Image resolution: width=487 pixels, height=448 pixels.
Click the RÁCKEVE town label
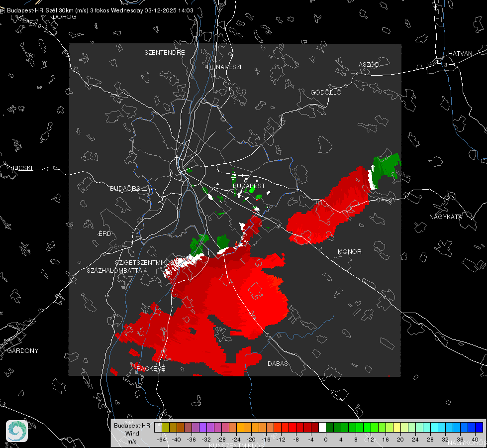point(151,369)
